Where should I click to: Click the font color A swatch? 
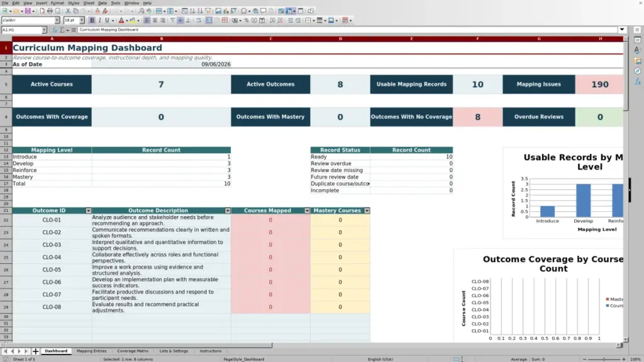tap(121, 21)
